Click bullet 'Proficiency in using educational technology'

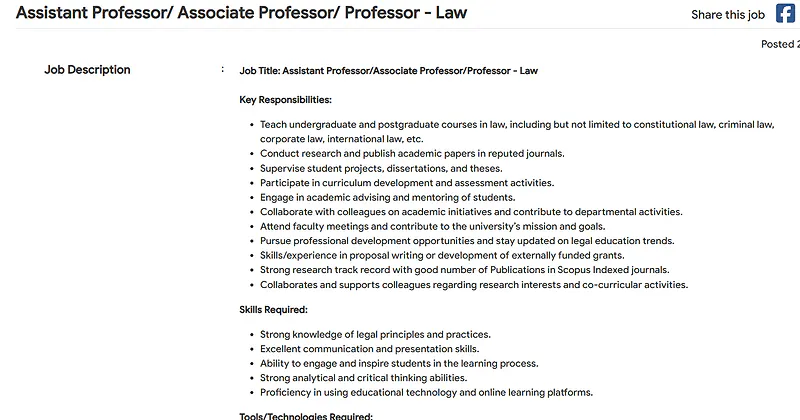[x=426, y=392]
